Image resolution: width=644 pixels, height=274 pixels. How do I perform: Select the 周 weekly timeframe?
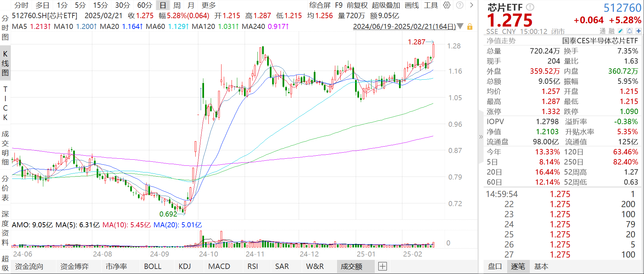177,5
